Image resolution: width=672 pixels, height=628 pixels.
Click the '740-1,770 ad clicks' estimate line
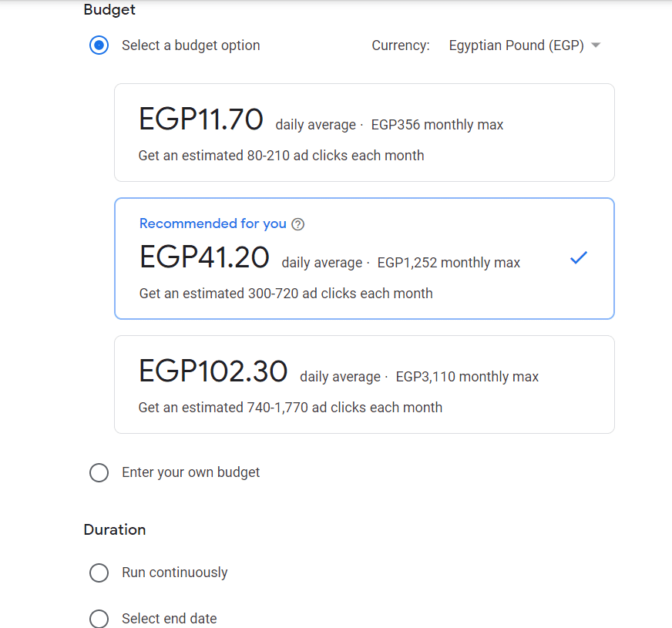click(290, 408)
